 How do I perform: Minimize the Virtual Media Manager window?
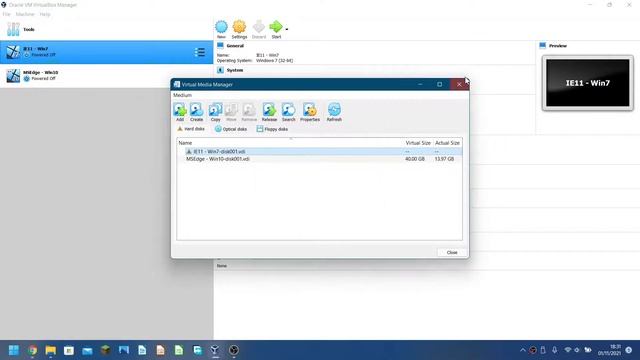tap(420, 84)
